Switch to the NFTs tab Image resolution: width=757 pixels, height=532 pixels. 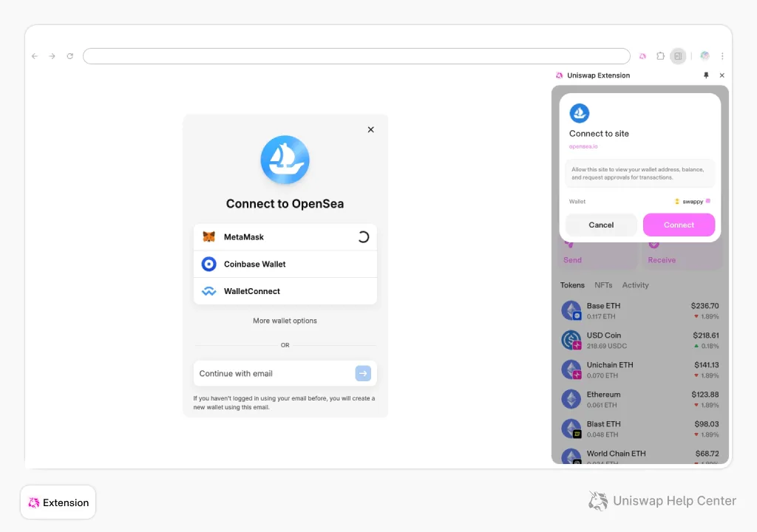coord(603,285)
